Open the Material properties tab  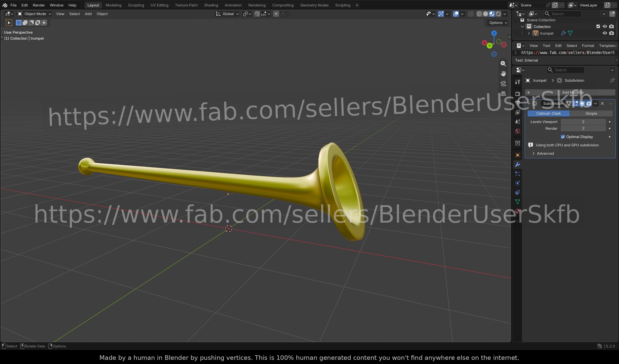(518, 211)
